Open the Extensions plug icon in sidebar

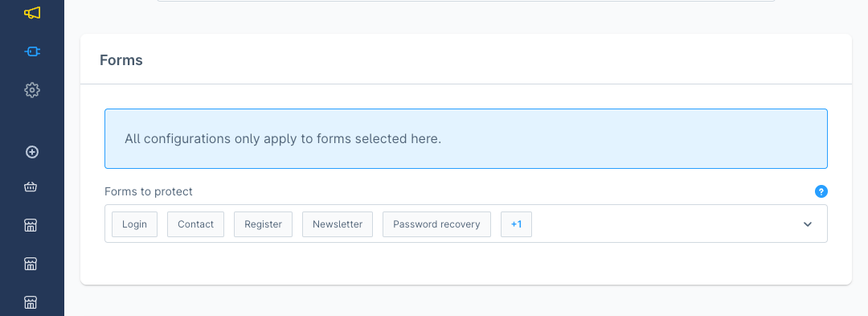(x=32, y=51)
